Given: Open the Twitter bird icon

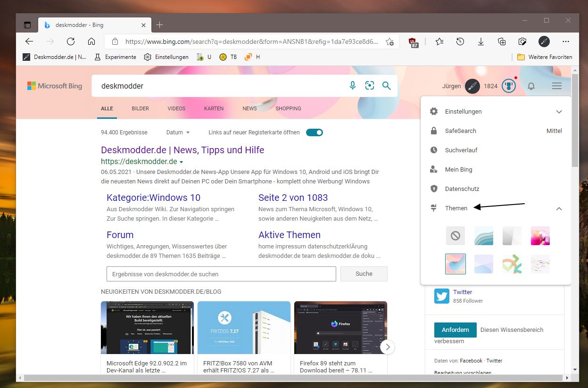Looking at the screenshot, I should pos(442,296).
